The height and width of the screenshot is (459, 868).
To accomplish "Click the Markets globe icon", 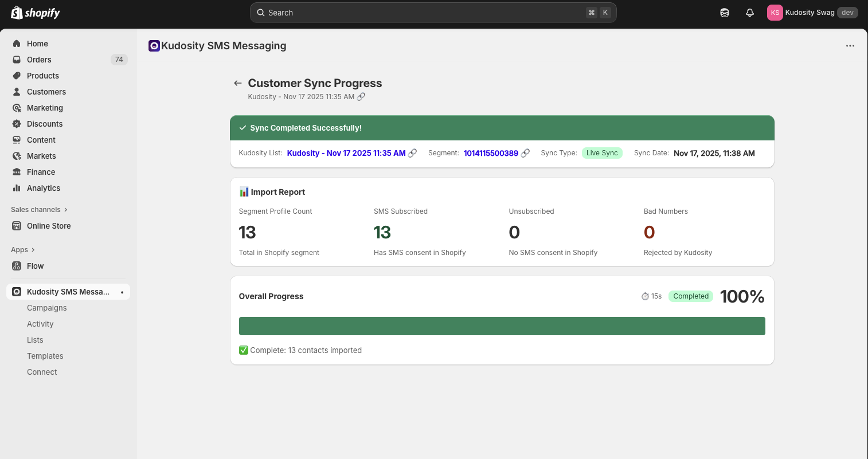I will [x=17, y=156].
